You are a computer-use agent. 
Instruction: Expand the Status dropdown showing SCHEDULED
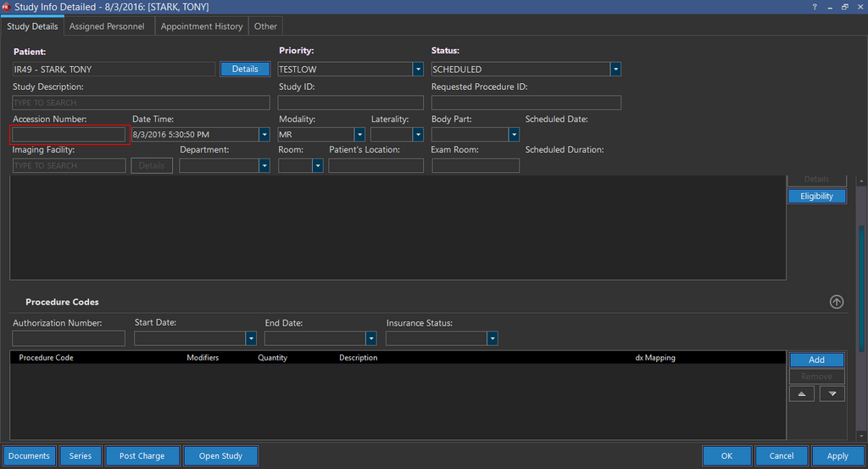pos(615,70)
